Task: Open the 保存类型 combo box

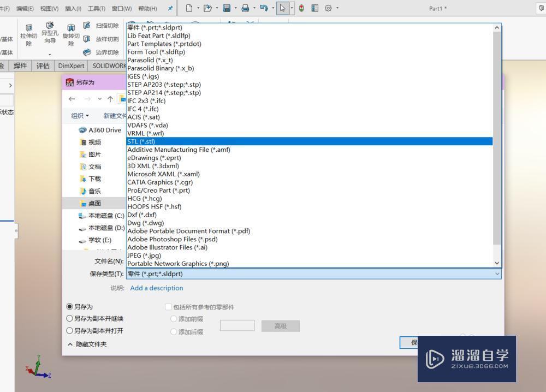Action: [314, 274]
